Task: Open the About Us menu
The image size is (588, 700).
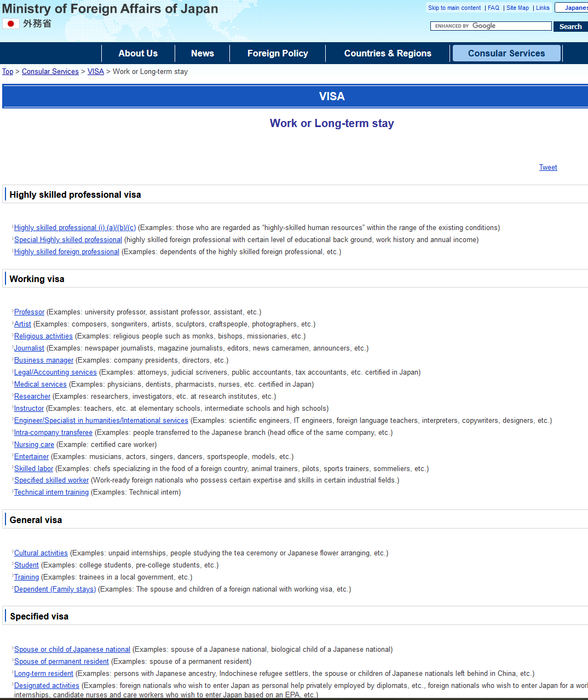Action: [138, 53]
